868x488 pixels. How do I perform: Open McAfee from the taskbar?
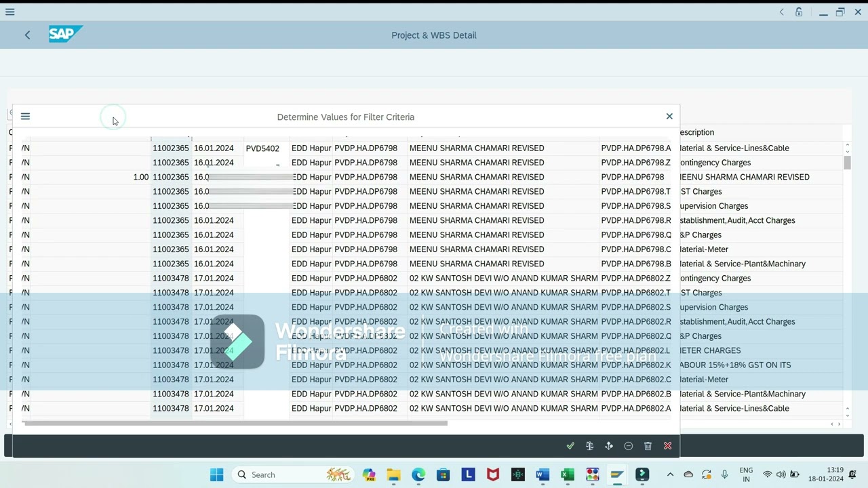(x=493, y=474)
